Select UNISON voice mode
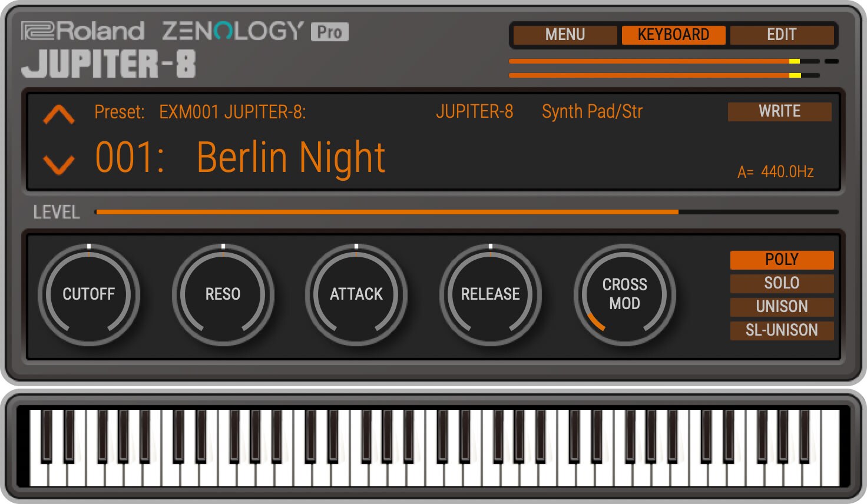Screen dimensions: 867x504 [782, 307]
